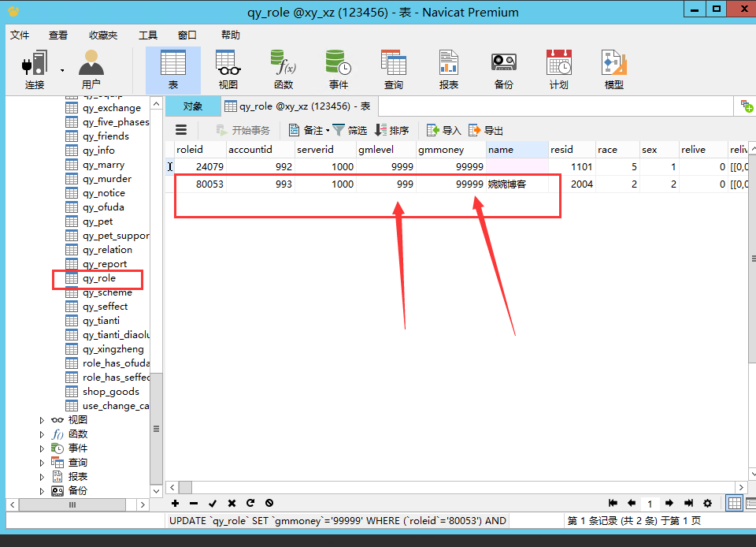Open the 备份 (Backup) toolbar icon
756x547 pixels.
point(503,69)
